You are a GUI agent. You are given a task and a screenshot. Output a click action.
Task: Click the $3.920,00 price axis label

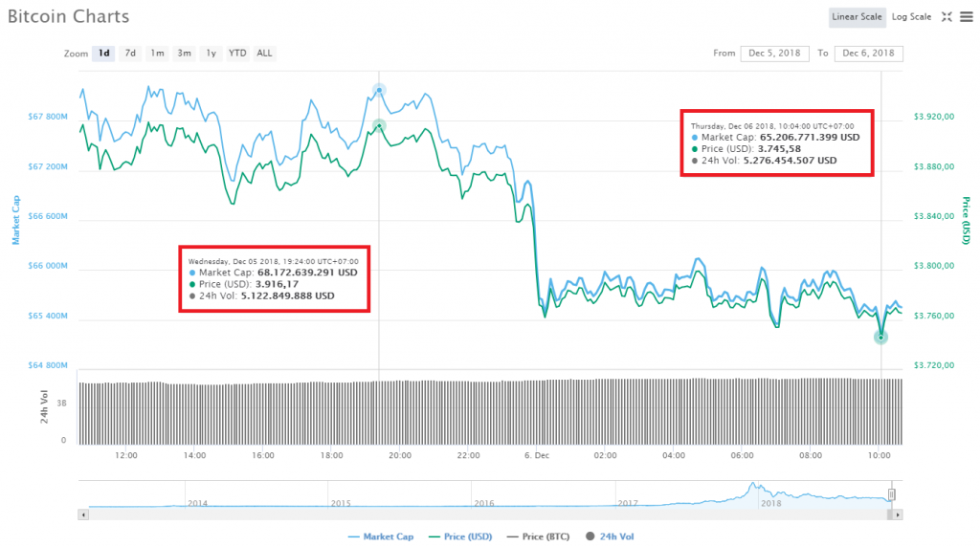[x=934, y=117]
